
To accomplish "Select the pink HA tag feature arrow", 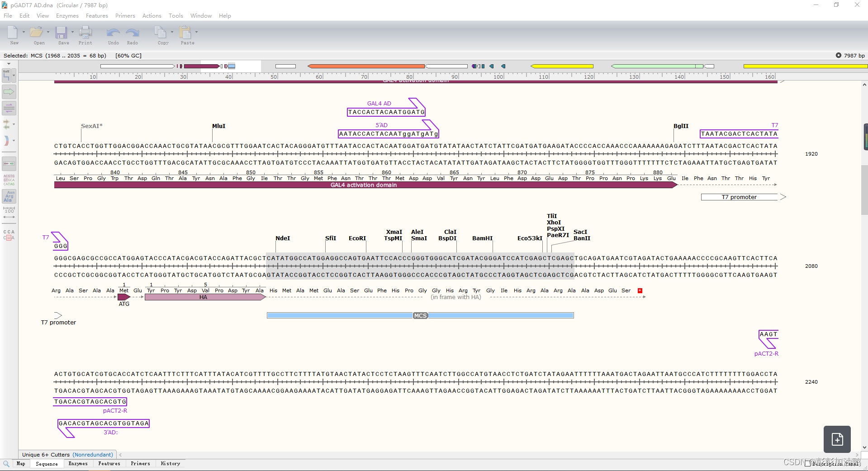I will pos(205,297).
